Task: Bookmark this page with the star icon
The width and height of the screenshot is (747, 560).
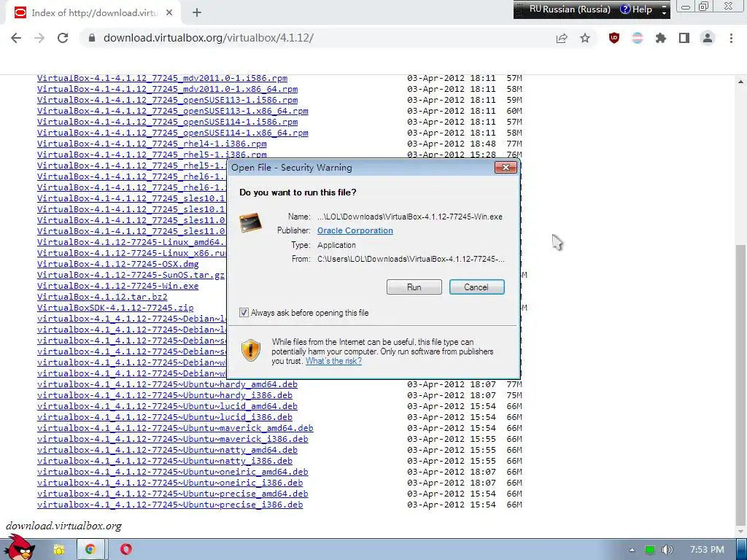Action: click(x=585, y=38)
